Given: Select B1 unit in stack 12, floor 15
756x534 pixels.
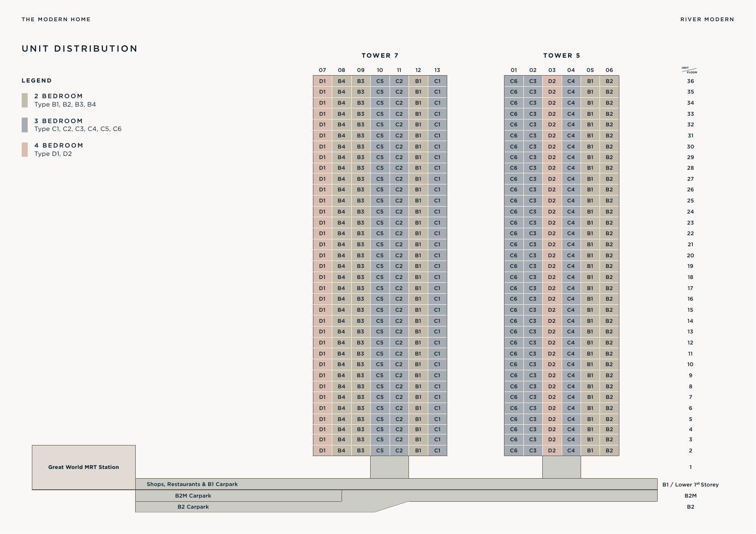Looking at the screenshot, I should [x=418, y=310].
